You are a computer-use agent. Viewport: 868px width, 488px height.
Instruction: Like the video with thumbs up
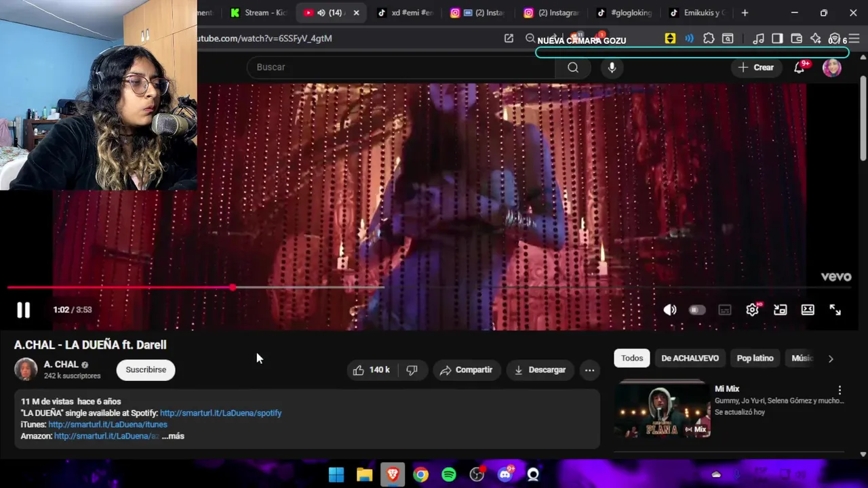click(x=371, y=370)
